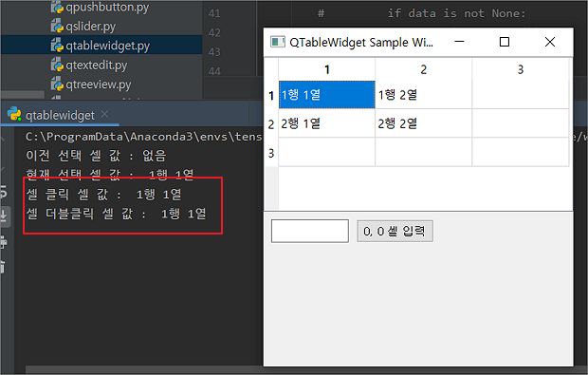This screenshot has height=375, width=588.
Task: Click the Python icon beside qslider.py
Action: tap(57, 27)
